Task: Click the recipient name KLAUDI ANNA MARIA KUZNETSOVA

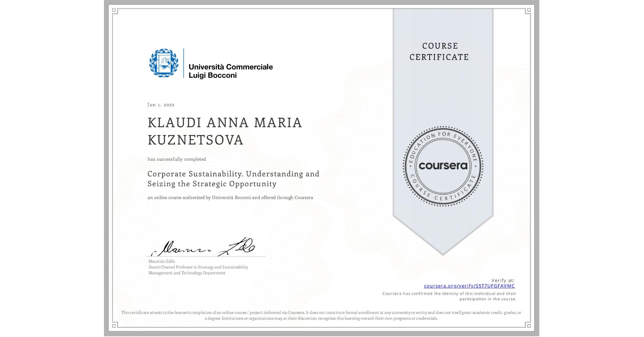Action: (x=224, y=131)
